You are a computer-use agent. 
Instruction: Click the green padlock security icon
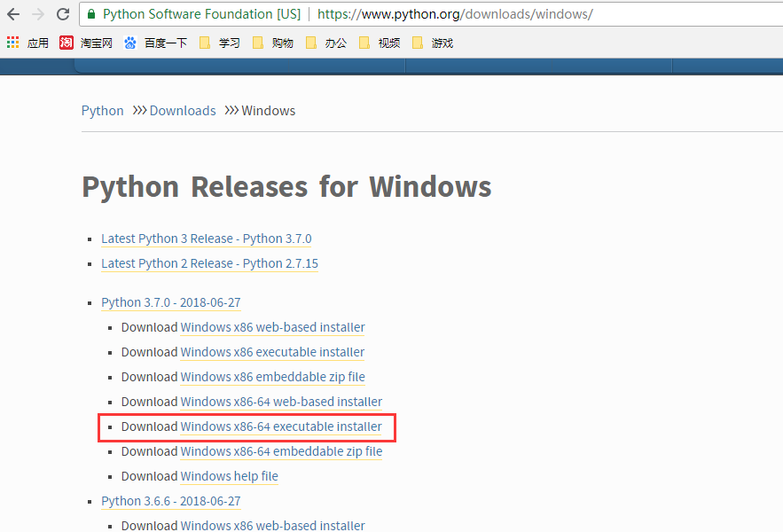tap(91, 14)
